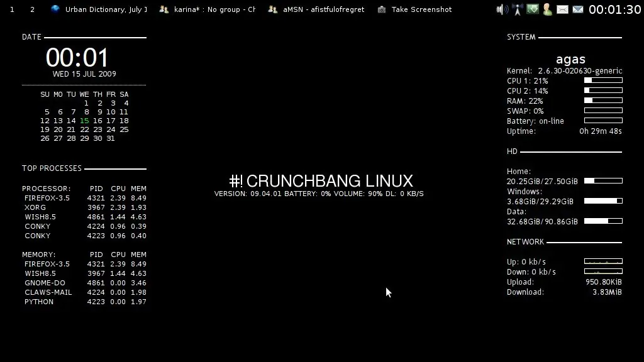Image resolution: width=644 pixels, height=362 pixels.
Task: Click the VERSION: 09.04.01 status text
Action: pos(248,194)
